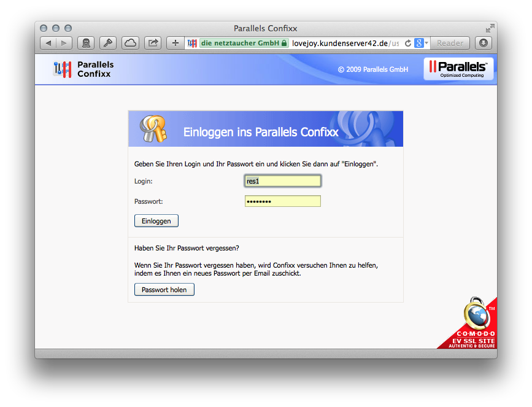532x407 pixels.
Task: Open iCloud Tabs cloud icon
Action: point(130,43)
